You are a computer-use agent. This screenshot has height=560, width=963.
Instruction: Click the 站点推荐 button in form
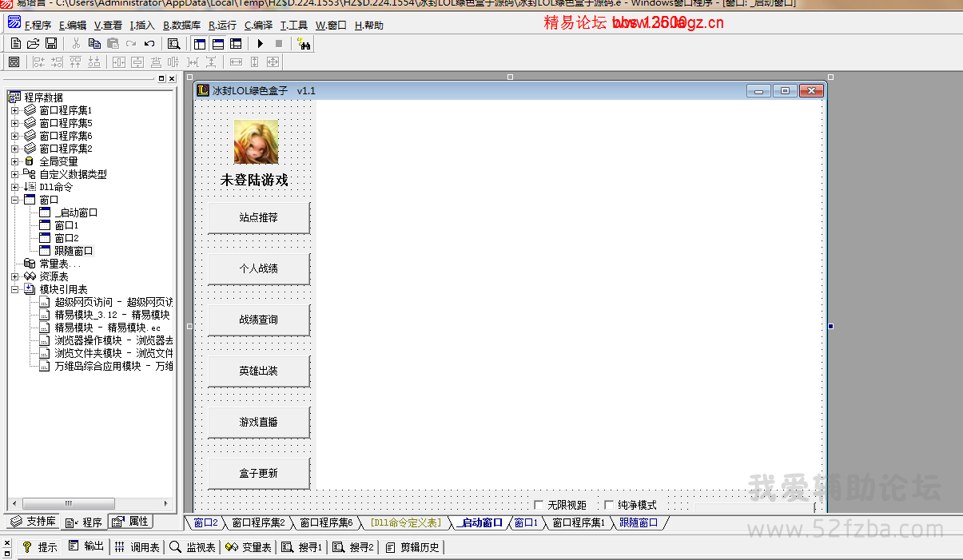tap(259, 217)
